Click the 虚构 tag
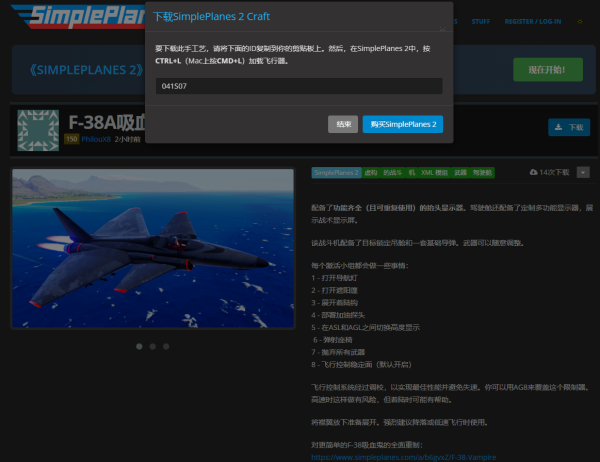 (x=371, y=173)
